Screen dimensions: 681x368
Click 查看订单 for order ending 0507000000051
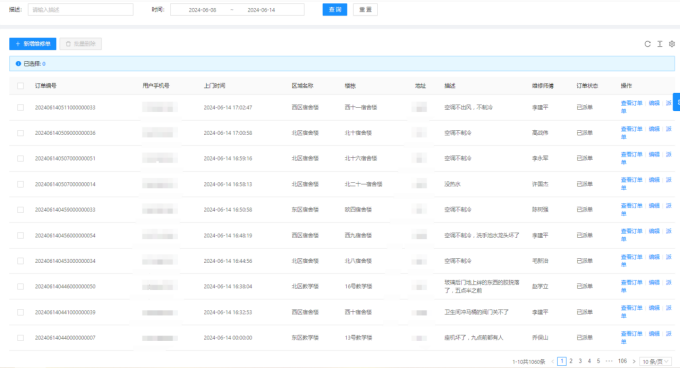tap(631, 155)
